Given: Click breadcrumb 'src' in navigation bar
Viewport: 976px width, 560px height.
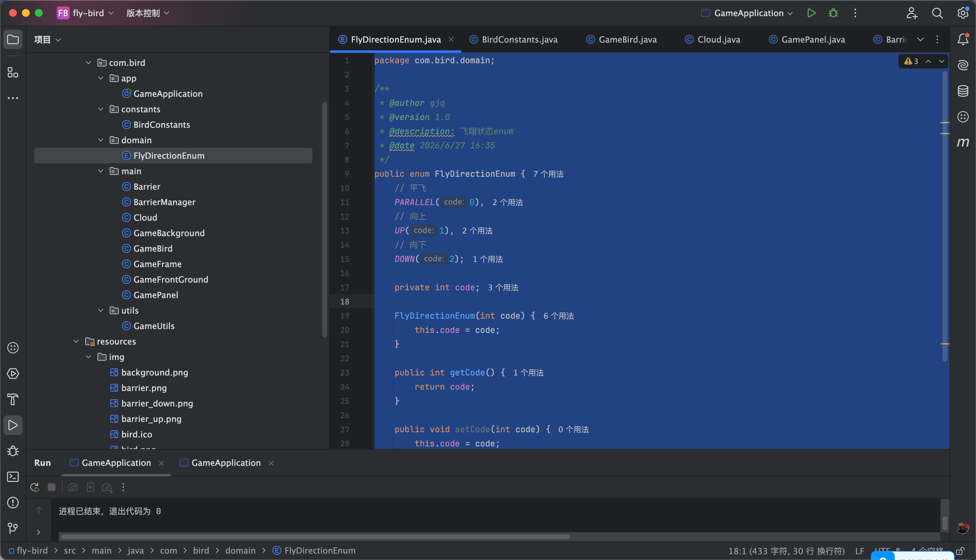Looking at the screenshot, I should [70, 550].
